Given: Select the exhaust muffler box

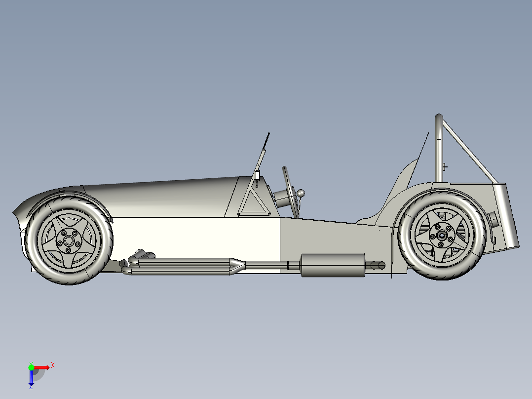Looking at the screenshot, I should tap(333, 265).
